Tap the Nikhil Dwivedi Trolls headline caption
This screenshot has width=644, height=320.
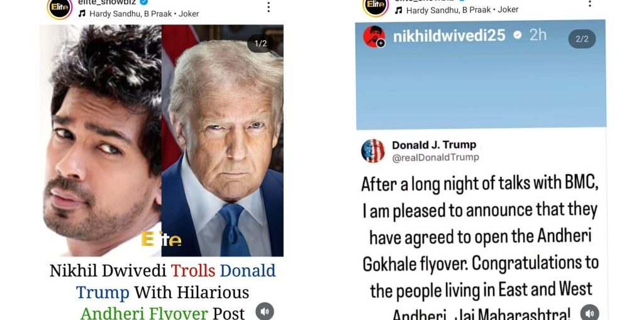point(163,292)
